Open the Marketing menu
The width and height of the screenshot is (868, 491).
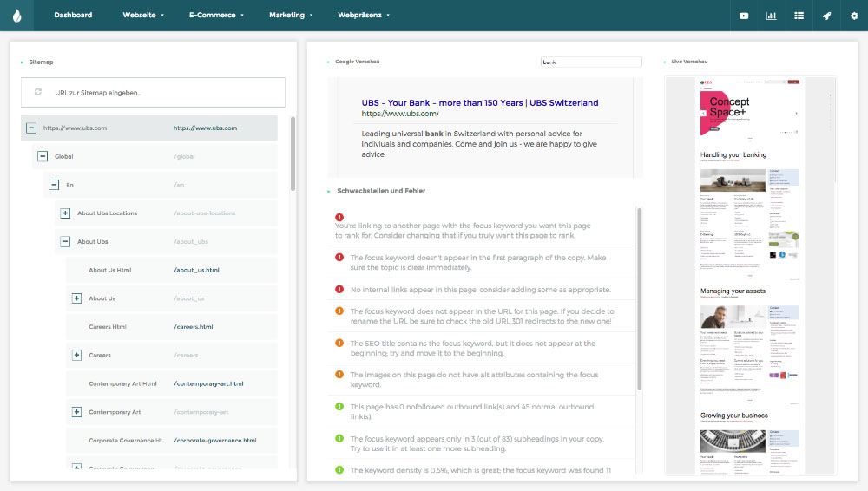[x=291, y=16]
